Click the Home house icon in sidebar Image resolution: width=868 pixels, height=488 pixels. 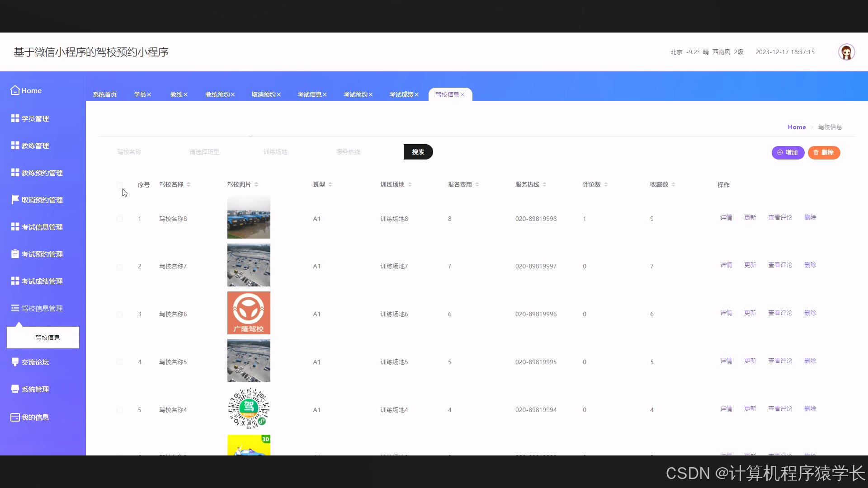point(15,90)
